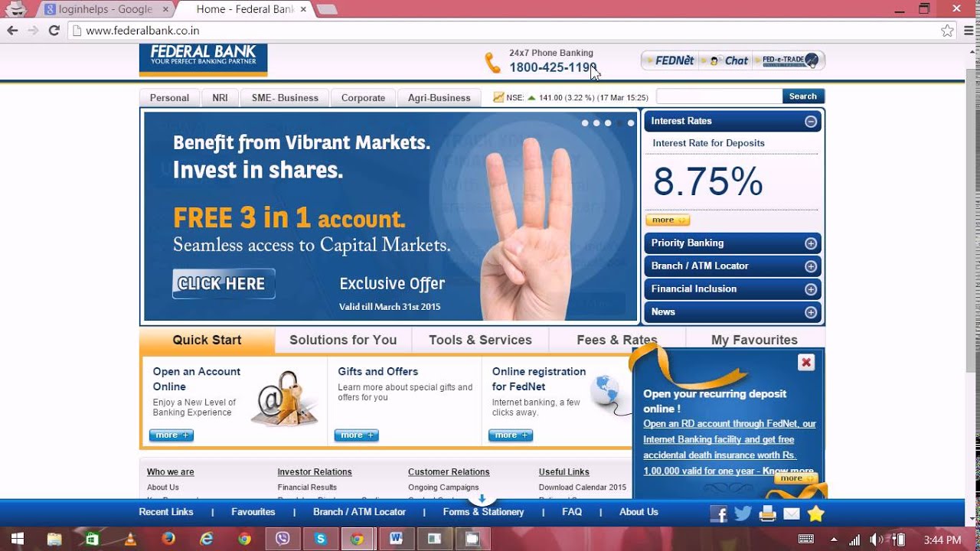This screenshot has height=551, width=980.
Task: Collapse the Interest Rates panel
Action: pos(811,121)
